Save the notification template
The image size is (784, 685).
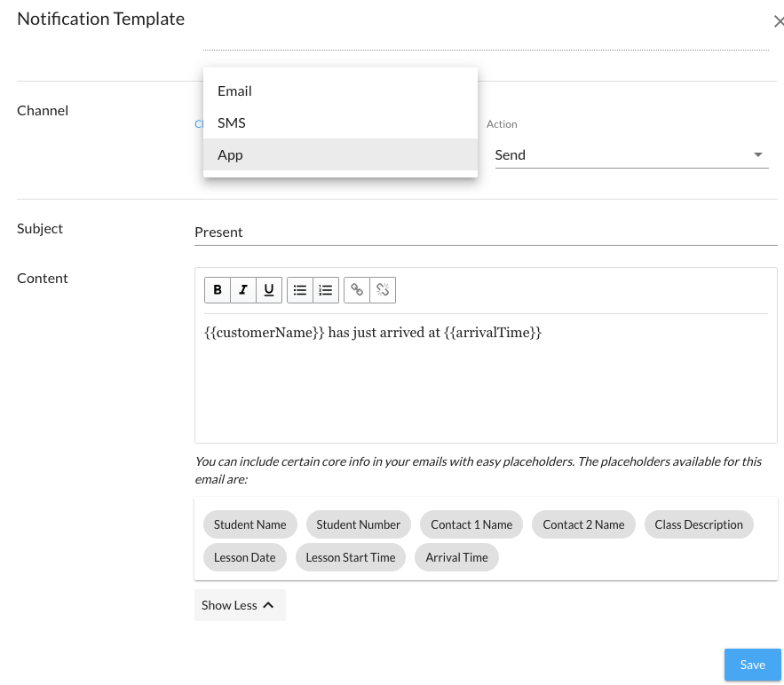point(752,665)
